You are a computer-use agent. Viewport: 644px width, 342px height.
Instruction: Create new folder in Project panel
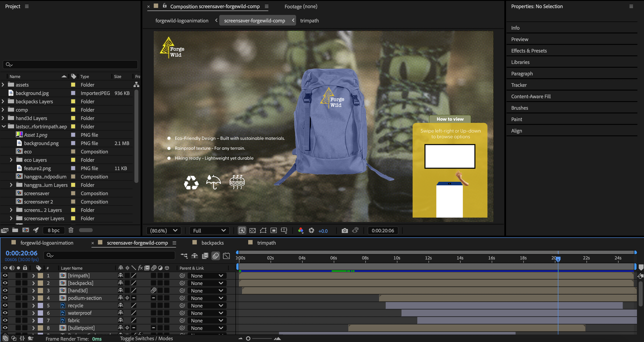coord(15,230)
